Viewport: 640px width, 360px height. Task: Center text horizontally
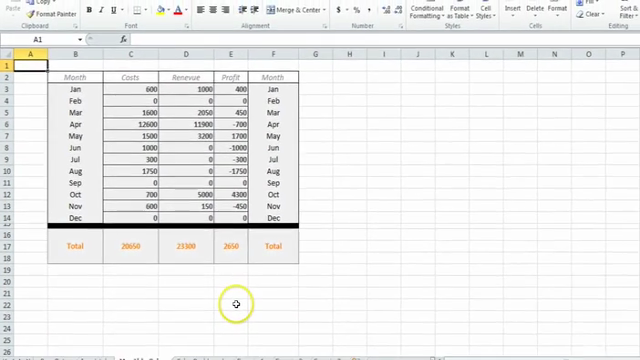tap(213, 10)
